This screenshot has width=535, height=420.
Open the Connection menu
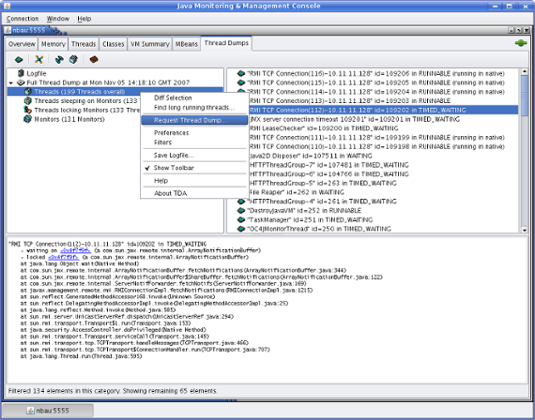[x=23, y=19]
